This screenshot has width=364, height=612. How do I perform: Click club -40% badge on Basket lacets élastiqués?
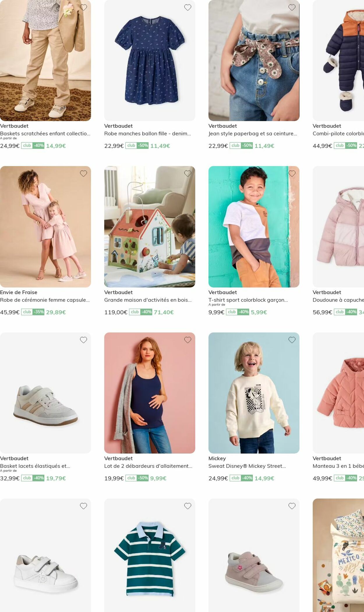33,478
